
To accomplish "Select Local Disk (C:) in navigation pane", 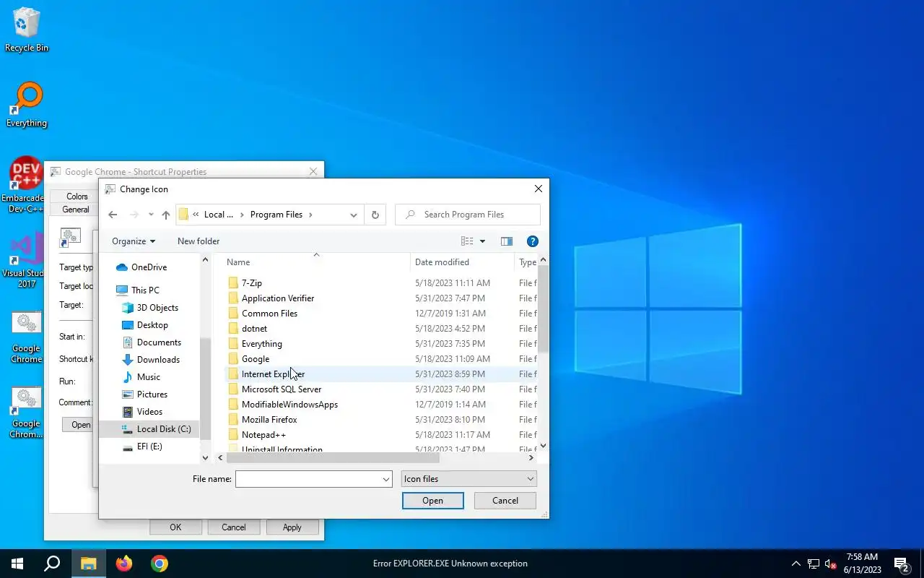I will tap(149, 429).
